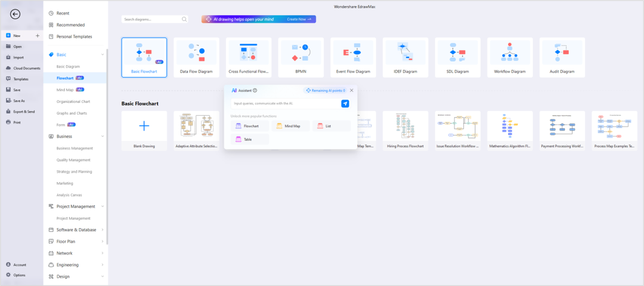
Task: Click the back arrow circle icon
Action: tap(15, 14)
